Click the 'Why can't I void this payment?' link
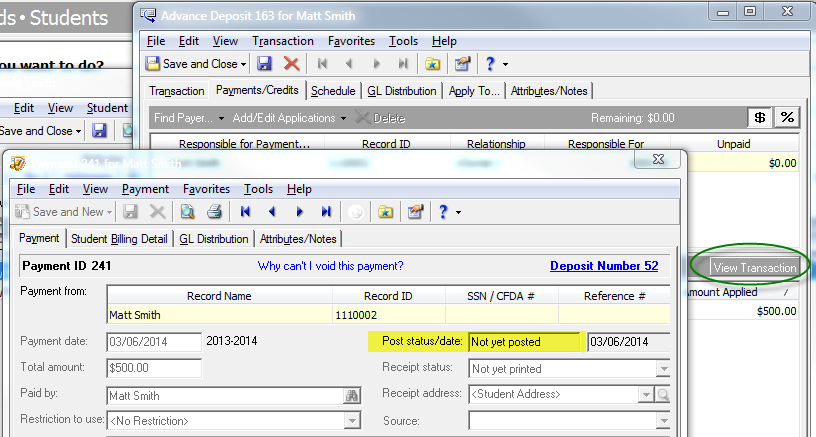Viewport: 816px width, 437px height. pyautogui.click(x=330, y=266)
